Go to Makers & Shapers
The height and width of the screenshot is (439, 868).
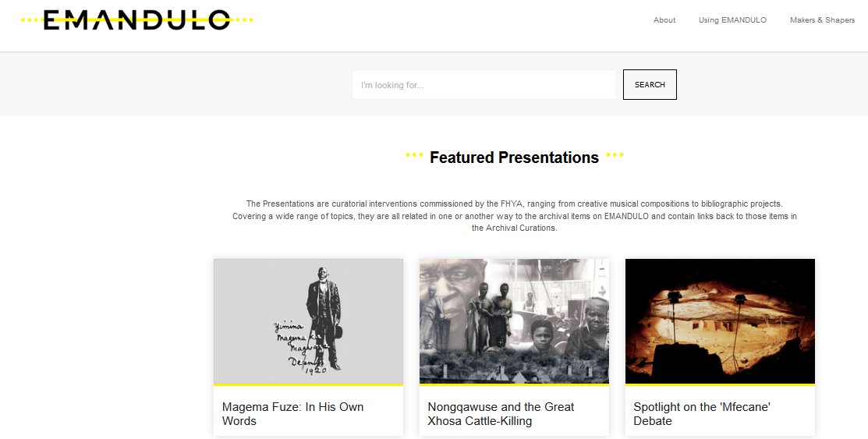point(822,20)
